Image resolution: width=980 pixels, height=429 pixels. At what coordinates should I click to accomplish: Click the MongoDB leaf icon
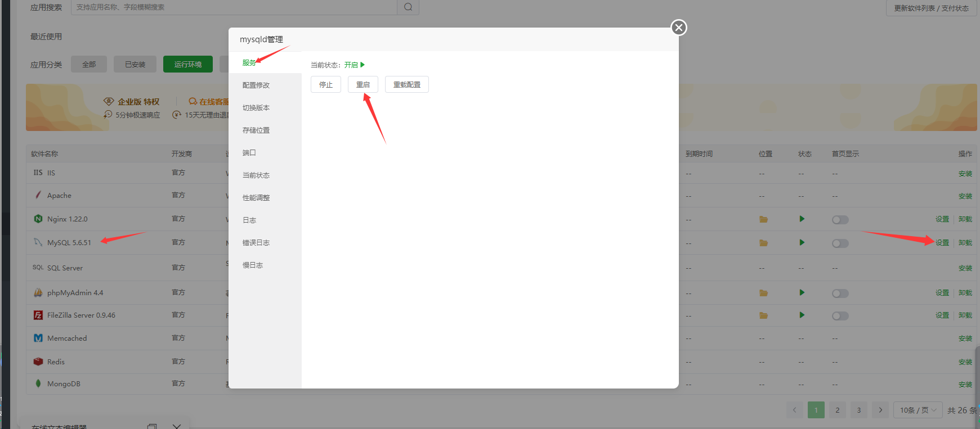tap(38, 383)
